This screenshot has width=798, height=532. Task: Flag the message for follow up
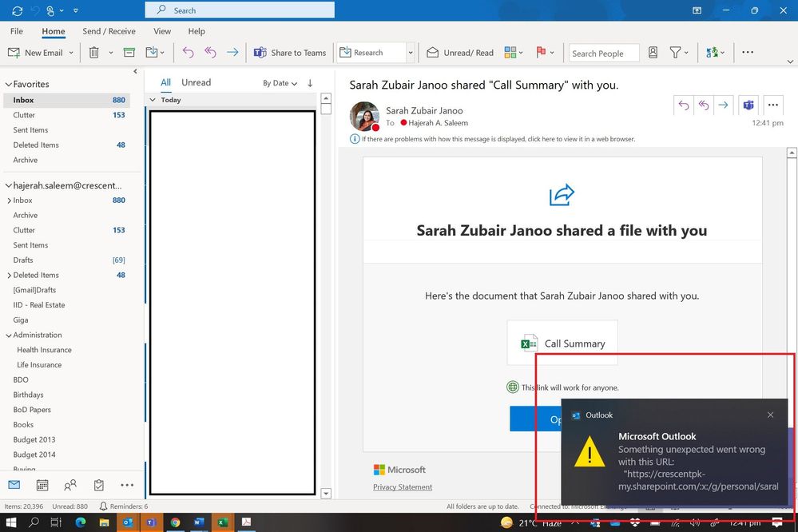(x=541, y=53)
